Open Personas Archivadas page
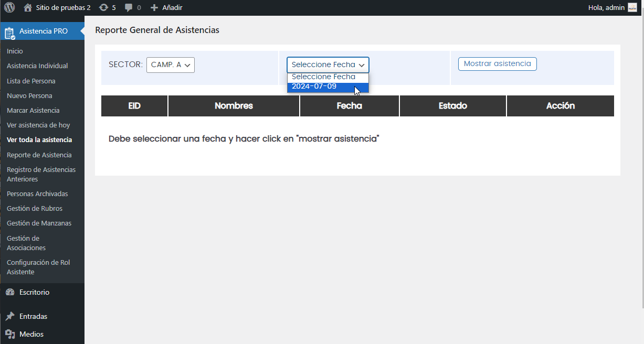Image resolution: width=644 pixels, height=344 pixels. (37, 194)
